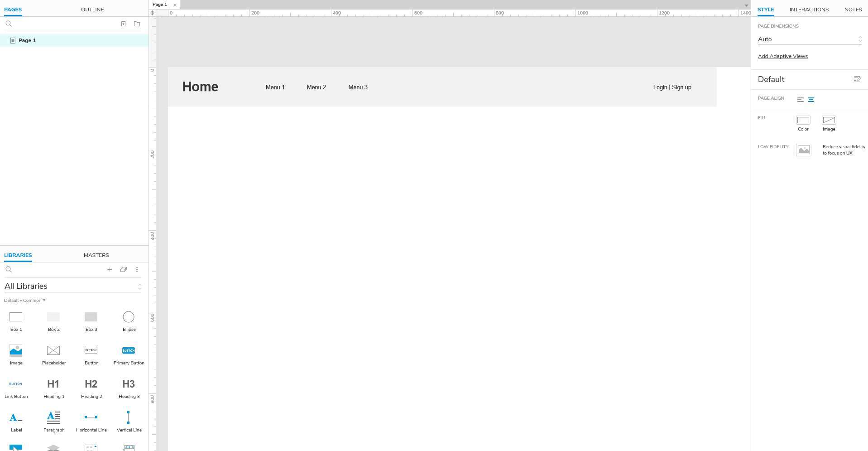Click Menu 2 on the canvas
This screenshot has width=868, height=451.
point(316,87)
